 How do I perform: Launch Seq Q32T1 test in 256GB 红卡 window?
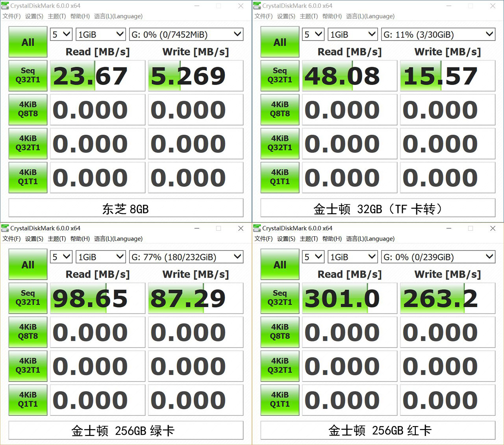tap(280, 298)
